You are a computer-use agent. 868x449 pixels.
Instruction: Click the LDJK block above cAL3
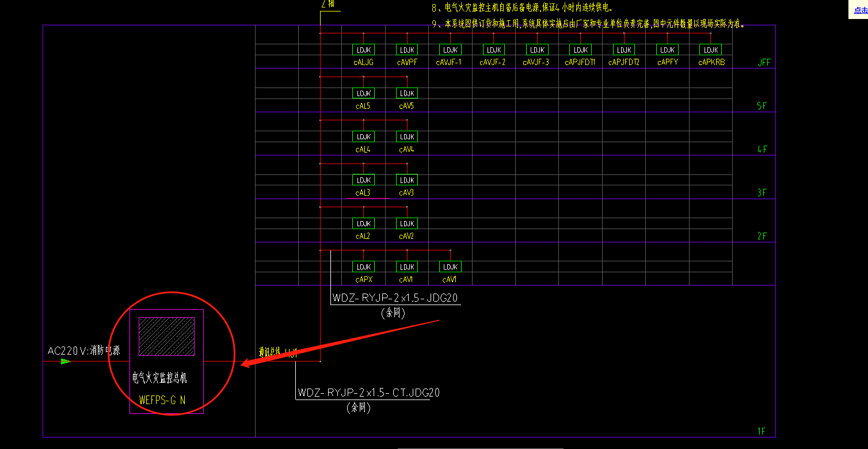[364, 180]
